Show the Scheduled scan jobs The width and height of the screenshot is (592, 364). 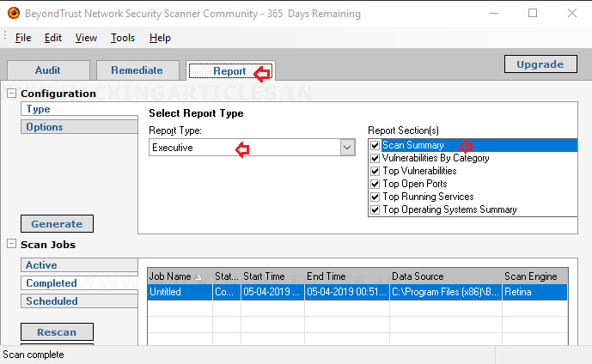[x=52, y=301]
